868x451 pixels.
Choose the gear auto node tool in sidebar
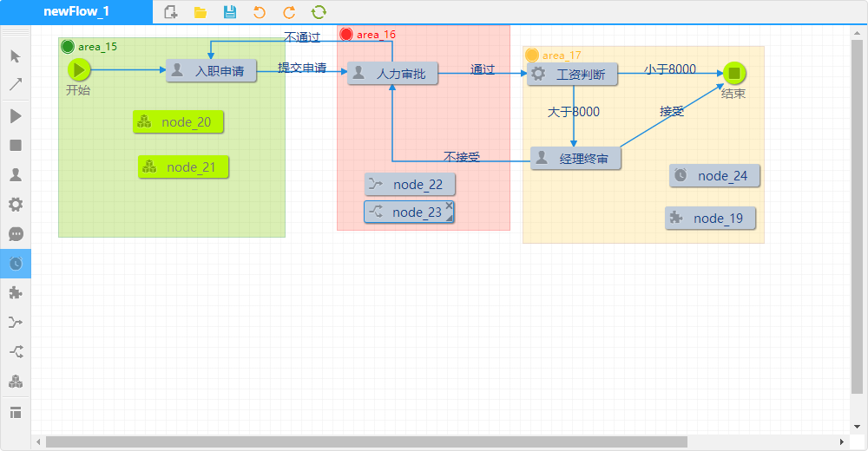pos(16,205)
